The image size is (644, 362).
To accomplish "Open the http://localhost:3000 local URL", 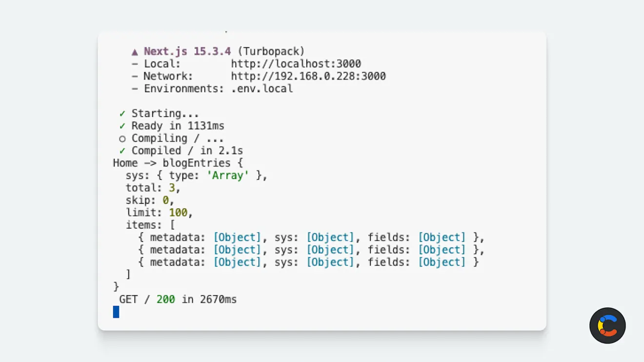I will coord(296,64).
